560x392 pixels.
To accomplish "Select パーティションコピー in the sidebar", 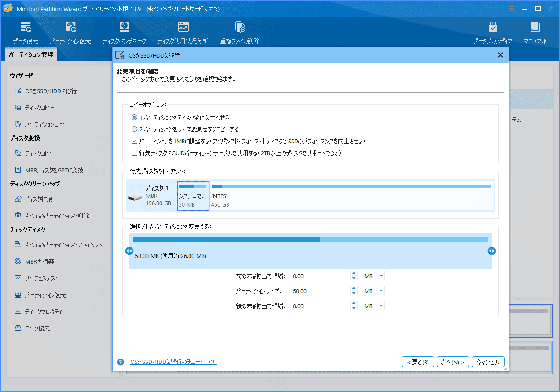I will (41, 124).
